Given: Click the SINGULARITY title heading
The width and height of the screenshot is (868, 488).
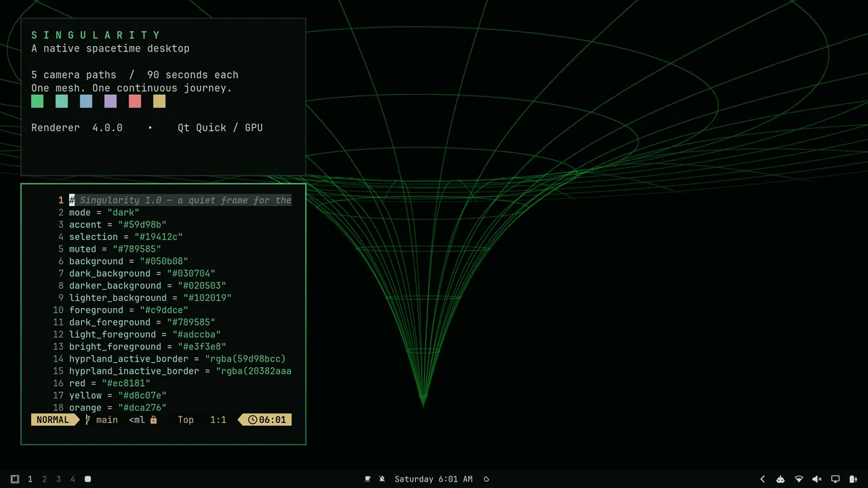Looking at the screenshot, I should (96, 35).
